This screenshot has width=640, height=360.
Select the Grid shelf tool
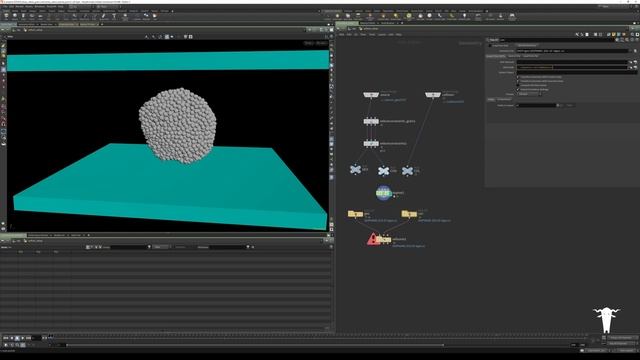point(40,16)
